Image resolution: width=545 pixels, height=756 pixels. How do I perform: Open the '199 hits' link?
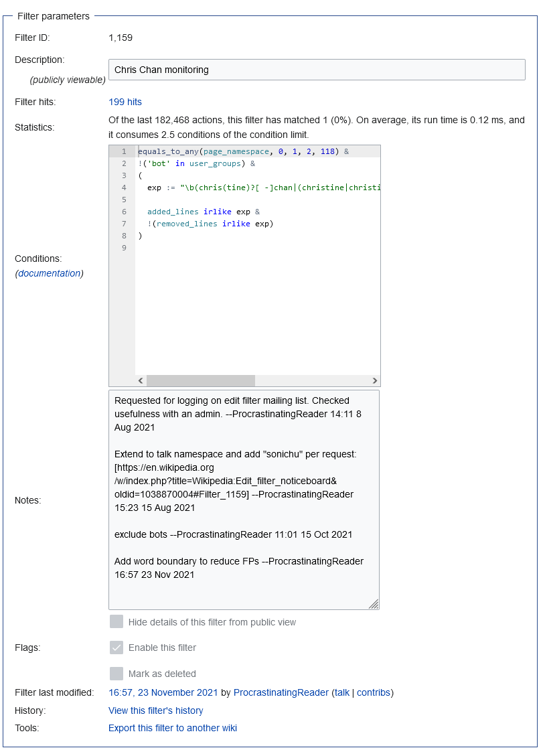tap(125, 102)
